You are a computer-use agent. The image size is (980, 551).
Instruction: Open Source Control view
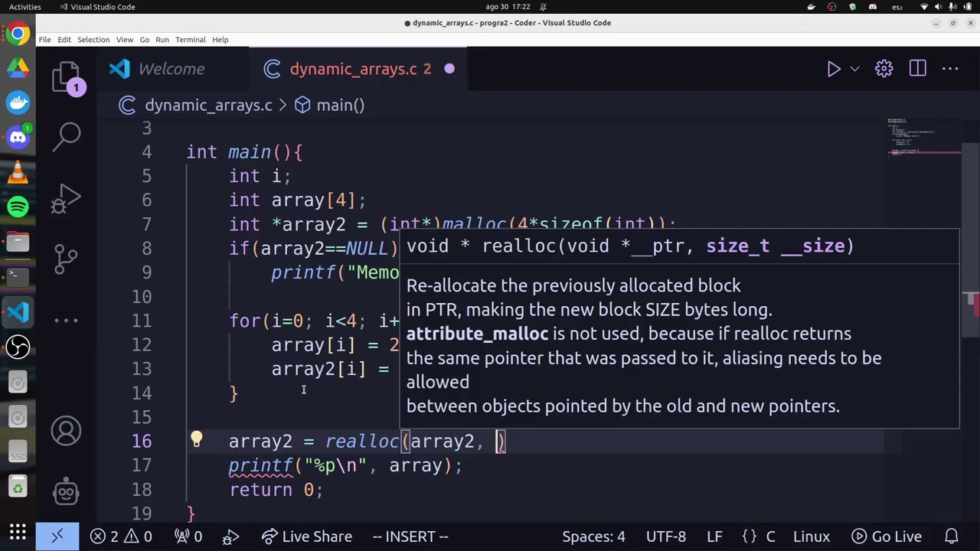click(x=67, y=259)
